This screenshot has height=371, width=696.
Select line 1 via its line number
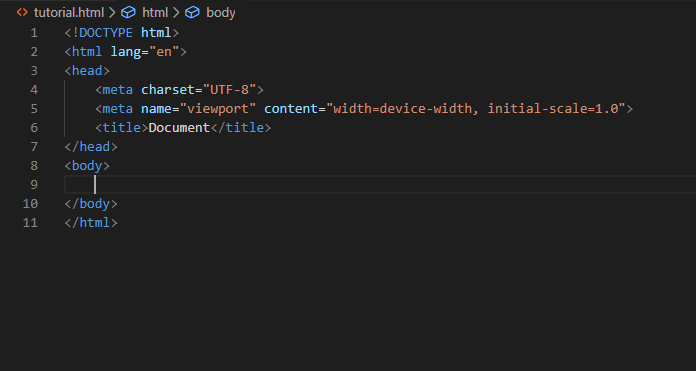(x=34, y=33)
